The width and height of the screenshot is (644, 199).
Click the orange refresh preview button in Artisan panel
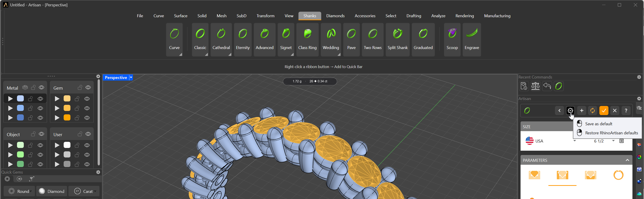pos(593,110)
